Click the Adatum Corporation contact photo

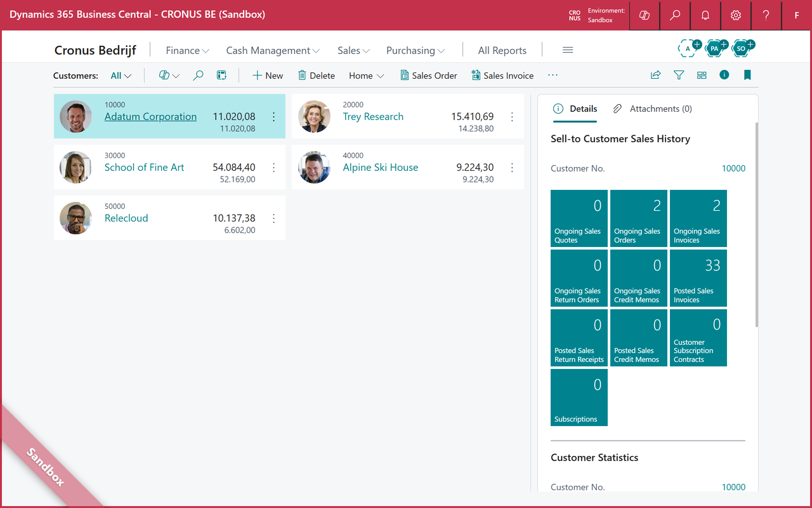click(x=76, y=117)
